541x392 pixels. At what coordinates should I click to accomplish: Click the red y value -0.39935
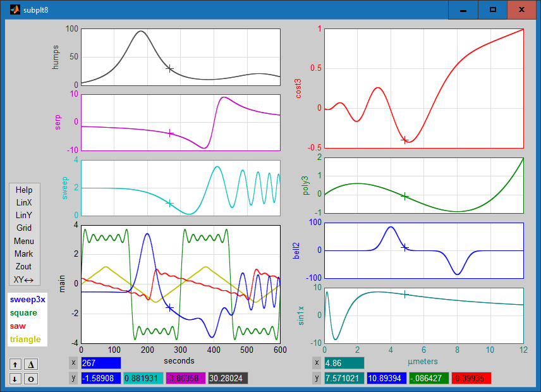tap(471, 378)
